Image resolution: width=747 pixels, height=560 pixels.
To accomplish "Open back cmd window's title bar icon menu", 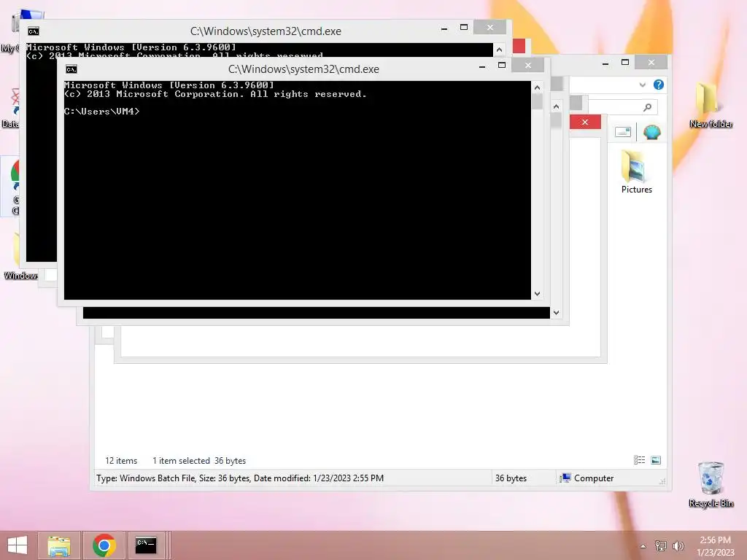I will click(x=34, y=31).
